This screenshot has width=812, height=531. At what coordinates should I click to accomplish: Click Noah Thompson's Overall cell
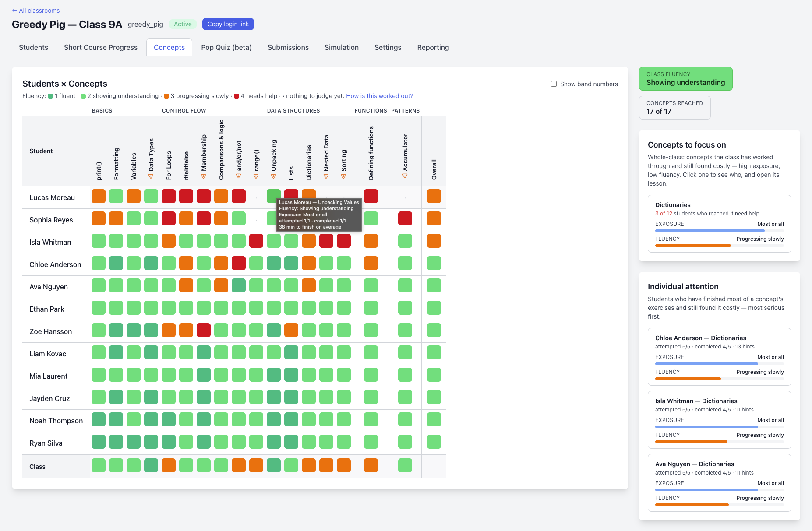[x=434, y=419]
